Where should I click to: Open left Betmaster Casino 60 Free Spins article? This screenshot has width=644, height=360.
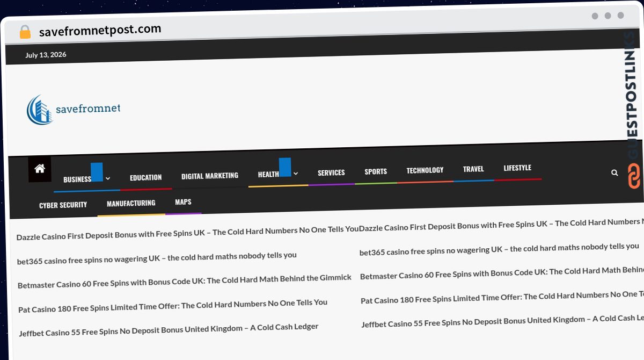(x=185, y=282)
